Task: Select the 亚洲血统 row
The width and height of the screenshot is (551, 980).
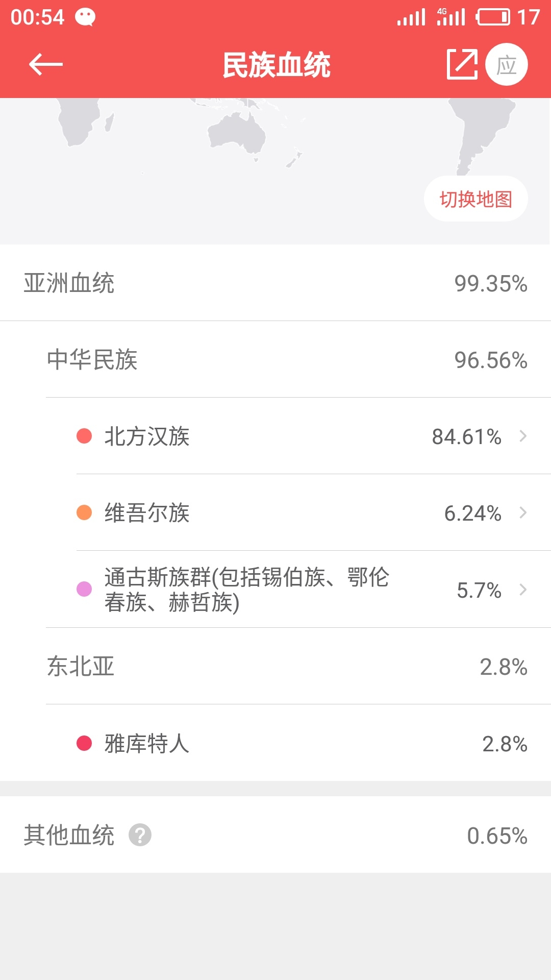Action: pos(275,283)
